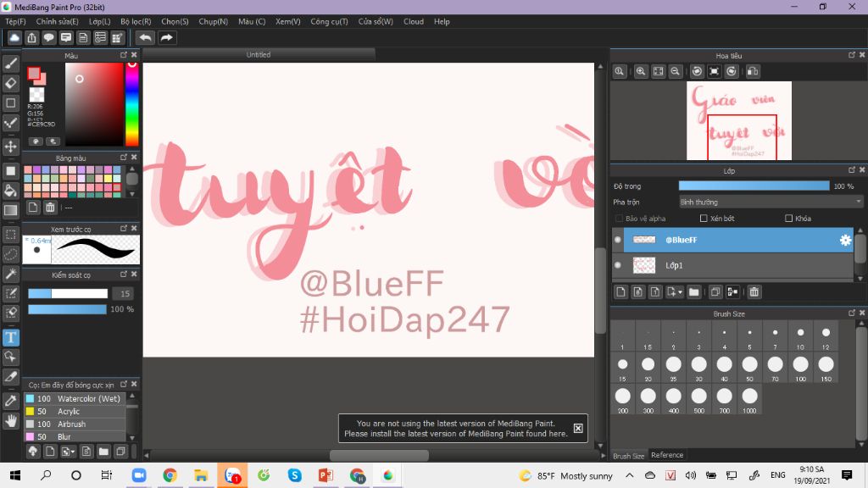Show hidden system tray icons
The width and height of the screenshot is (868, 488).
630,475
